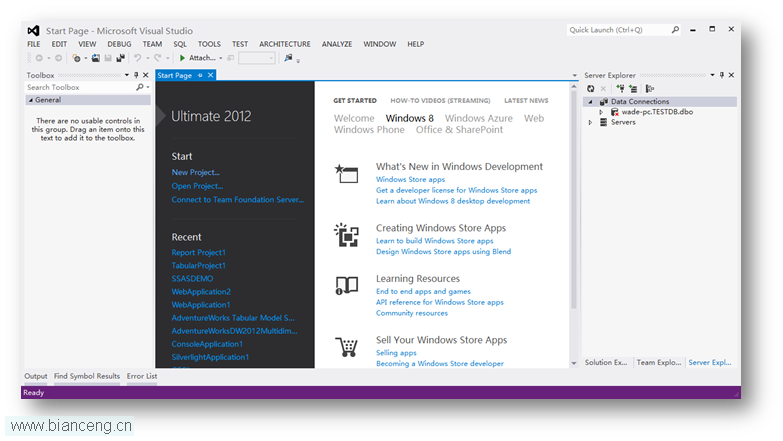Image resolution: width=783 pixels, height=441 pixels.
Task: Open the FILE menu
Action: click(x=34, y=44)
